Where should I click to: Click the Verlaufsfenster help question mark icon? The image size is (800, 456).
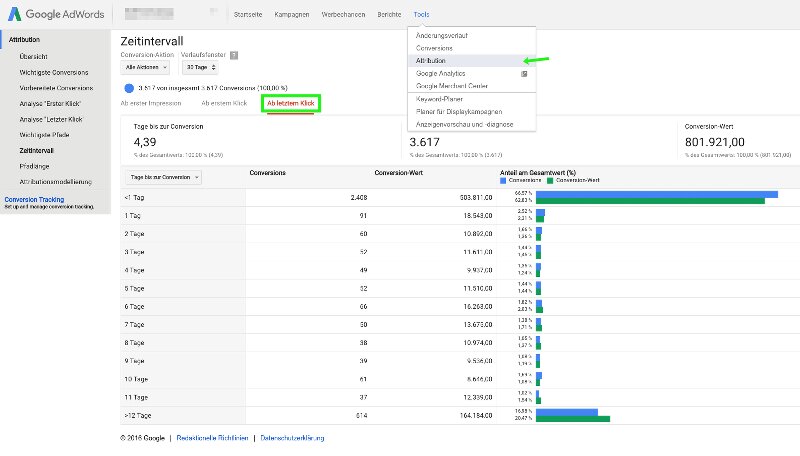click(234, 55)
